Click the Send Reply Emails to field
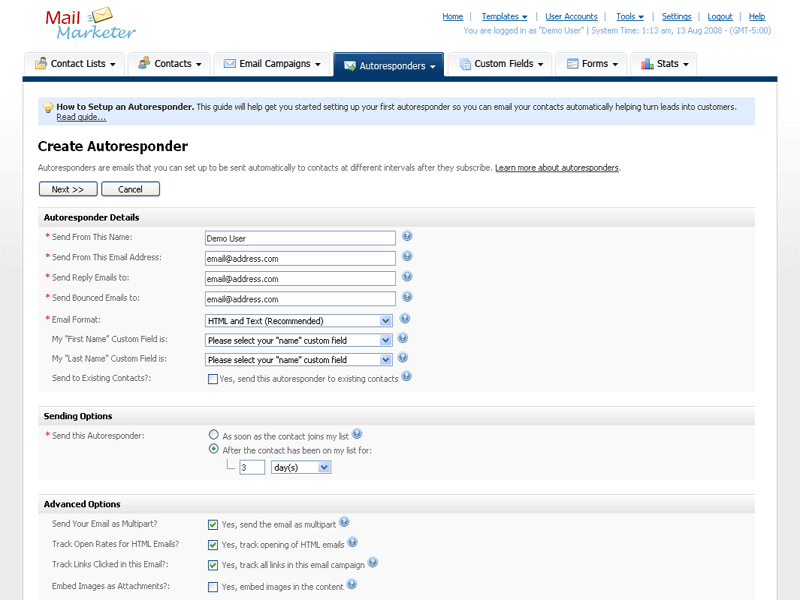 tap(300, 279)
